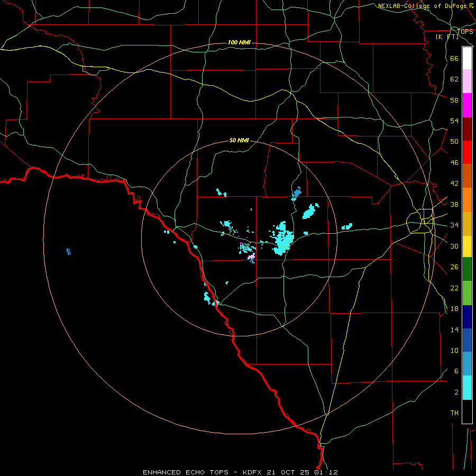The width and height of the screenshot is (476, 476).
Task: Click the TH legend label
Action: 454,413
